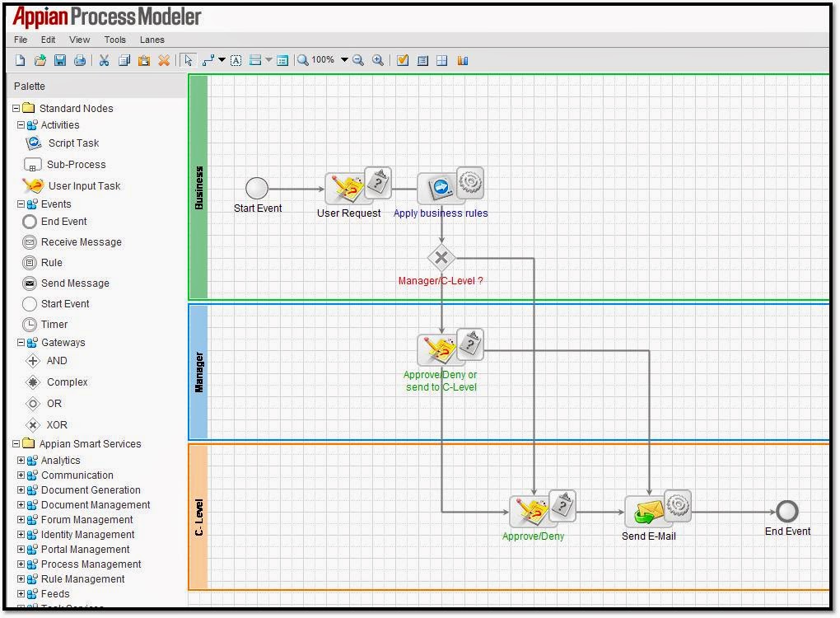Select Complex gateway in the palette
Image resolution: width=840 pixels, height=618 pixels.
57,382
